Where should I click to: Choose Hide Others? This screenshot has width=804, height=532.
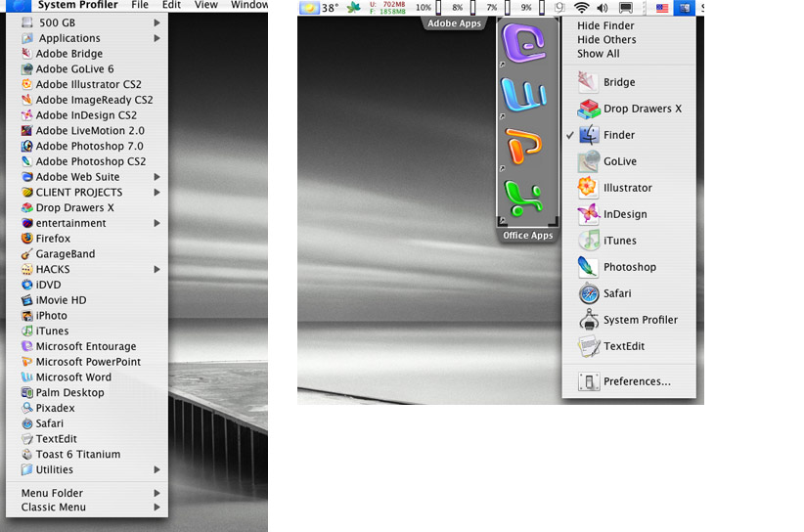click(x=629, y=39)
